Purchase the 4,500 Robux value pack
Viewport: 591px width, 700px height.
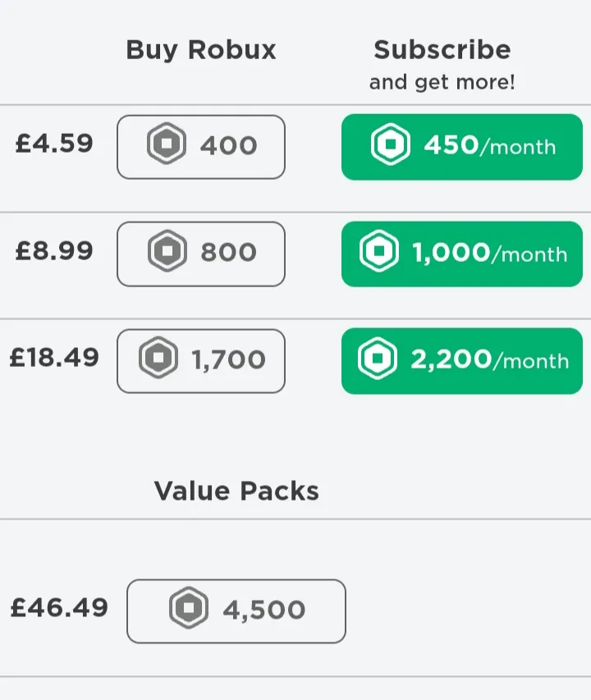(x=236, y=611)
